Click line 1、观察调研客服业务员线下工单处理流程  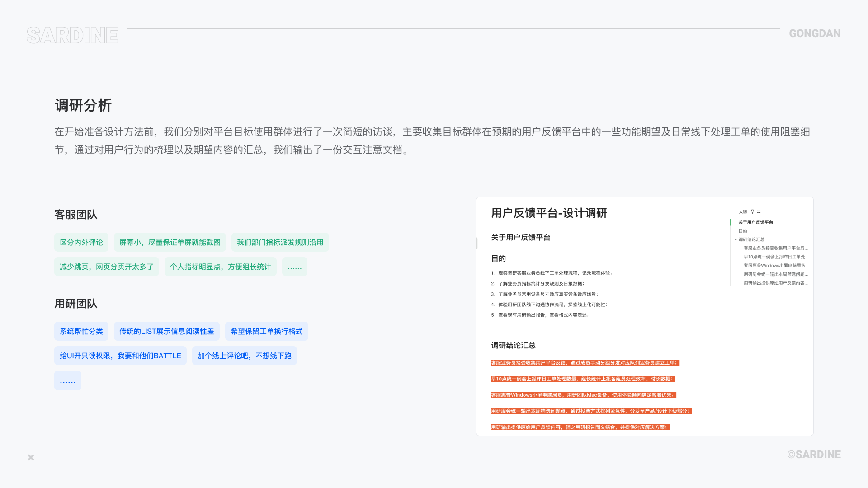(x=552, y=273)
